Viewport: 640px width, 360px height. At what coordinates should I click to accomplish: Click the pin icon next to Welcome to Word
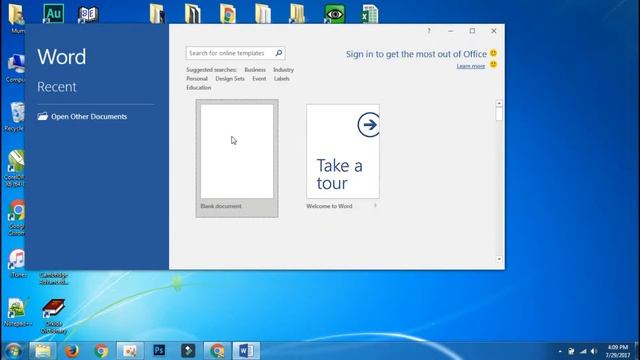375,206
